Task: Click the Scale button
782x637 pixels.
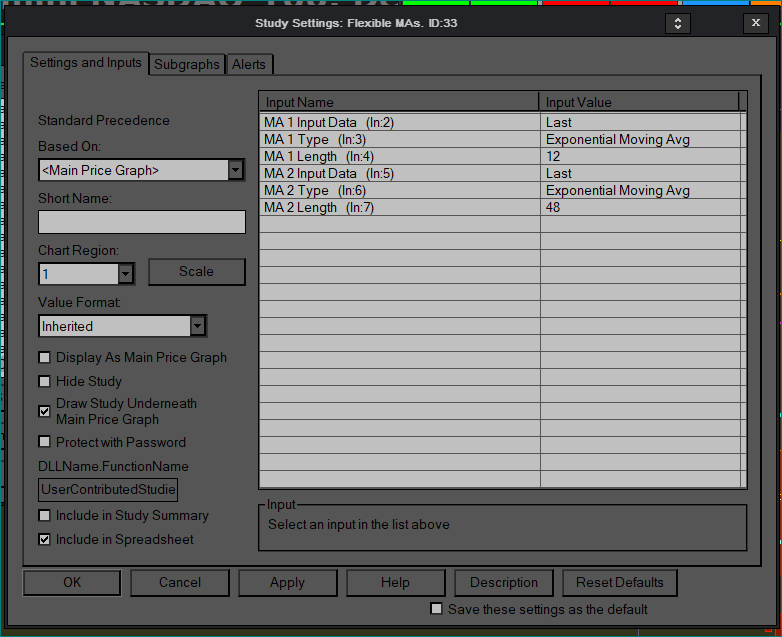Action: (x=196, y=272)
